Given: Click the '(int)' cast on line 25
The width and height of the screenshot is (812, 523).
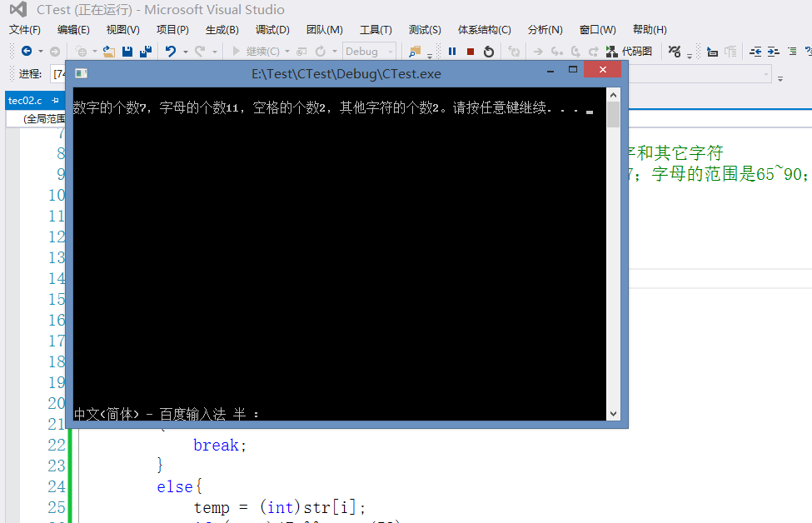Looking at the screenshot, I should click(x=280, y=507).
